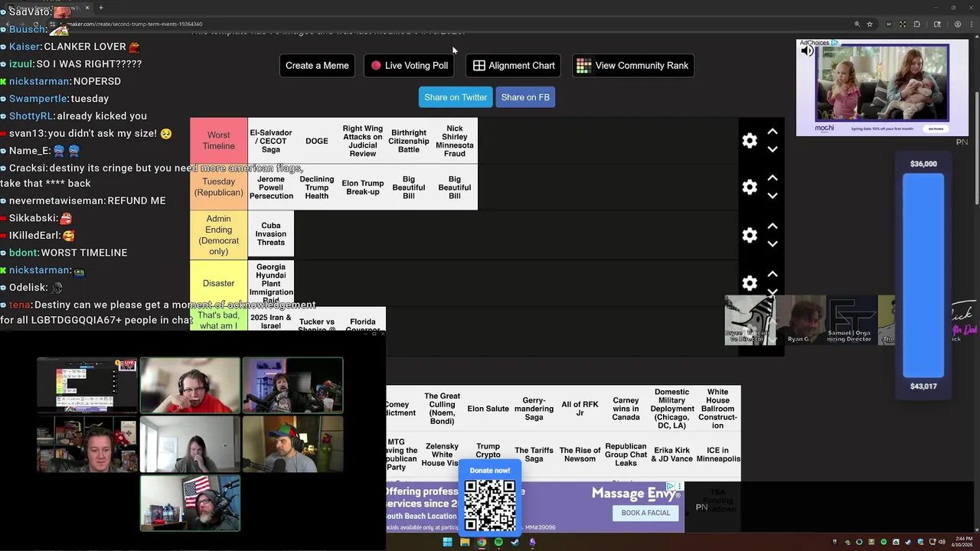Select the Disaster tier label
Image resolution: width=980 pixels, height=551 pixels.
coord(219,283)
